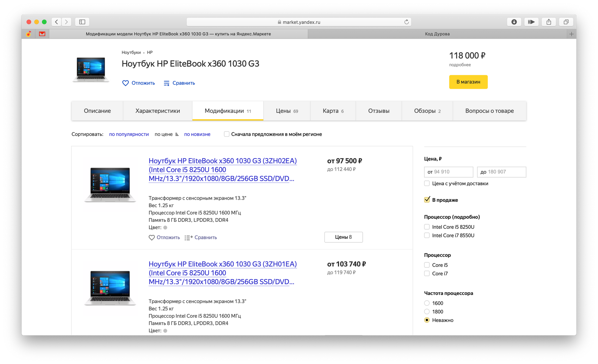Go back with Safari's back arrow
The image size is (598, 364).
pos(57,22)
